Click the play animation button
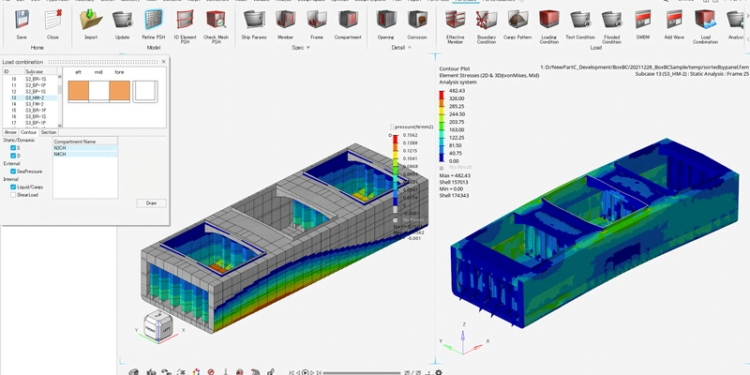This screenshot has width=750, height=375. click(305, 372)
